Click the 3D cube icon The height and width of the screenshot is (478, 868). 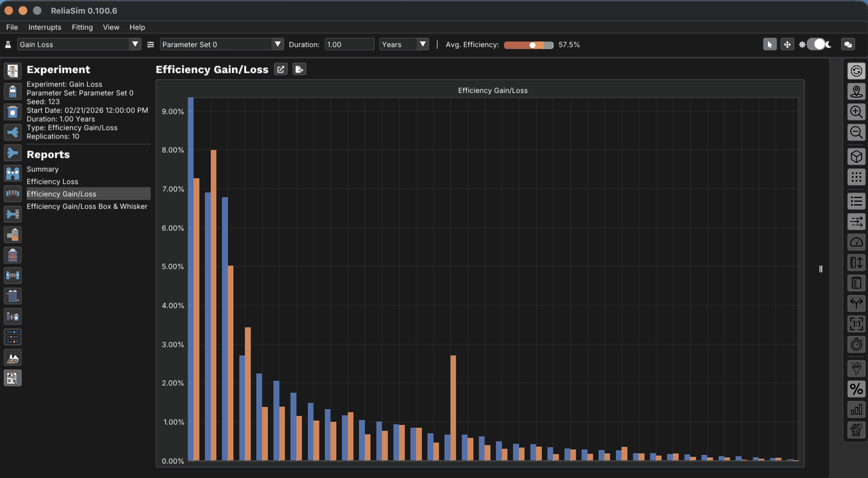tap(856, 156)
